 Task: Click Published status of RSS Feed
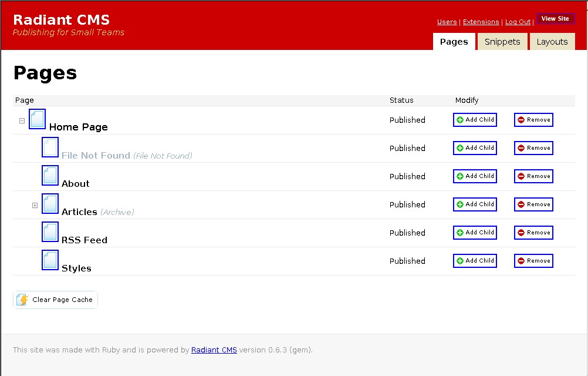coord(407,233)
